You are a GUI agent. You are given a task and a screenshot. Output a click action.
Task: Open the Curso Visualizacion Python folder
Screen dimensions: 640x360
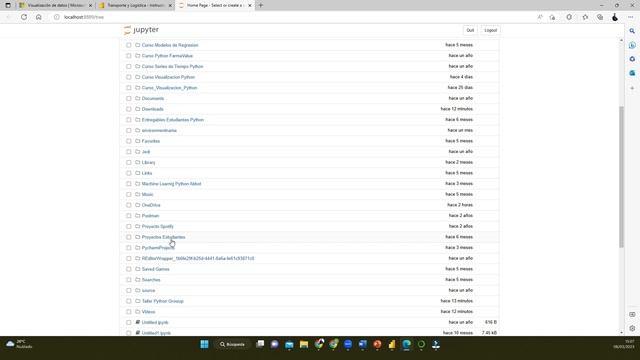click(x=168, y=77)
